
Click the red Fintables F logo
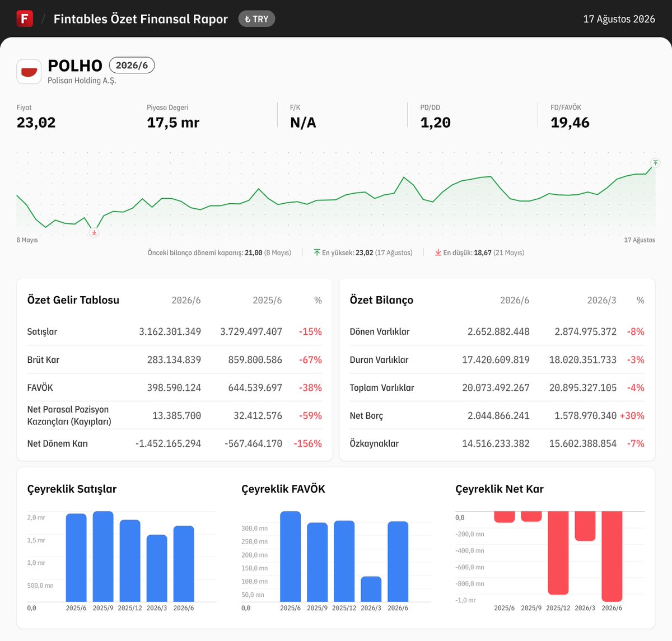[x=25, y=18]
